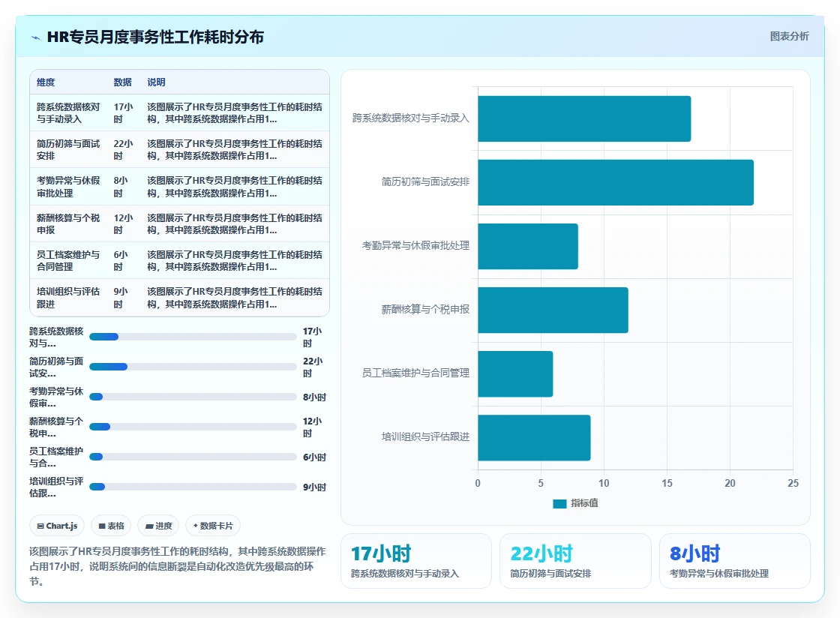Click the 图表分析 label in header
Image resolution: width=840 pixels, height=618 pixels.
tap(789, 37)
